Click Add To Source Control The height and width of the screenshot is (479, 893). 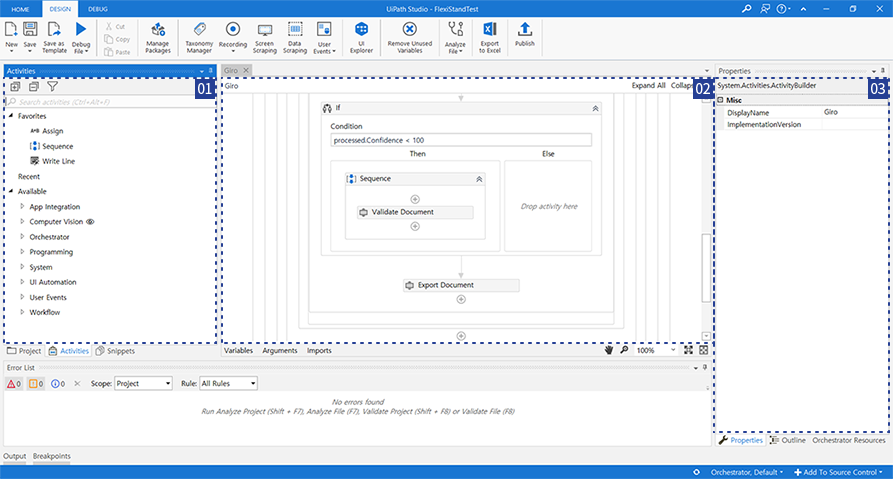tap(838, 472)
